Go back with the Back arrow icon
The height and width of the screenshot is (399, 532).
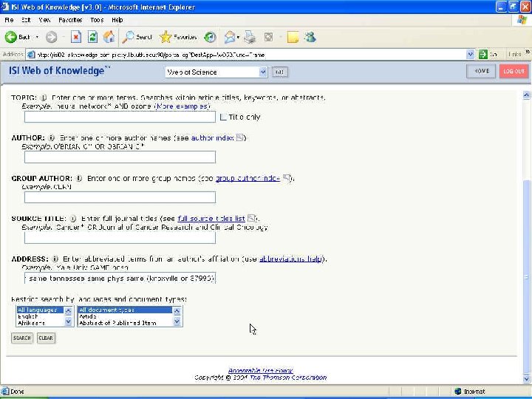click(11, 37)
